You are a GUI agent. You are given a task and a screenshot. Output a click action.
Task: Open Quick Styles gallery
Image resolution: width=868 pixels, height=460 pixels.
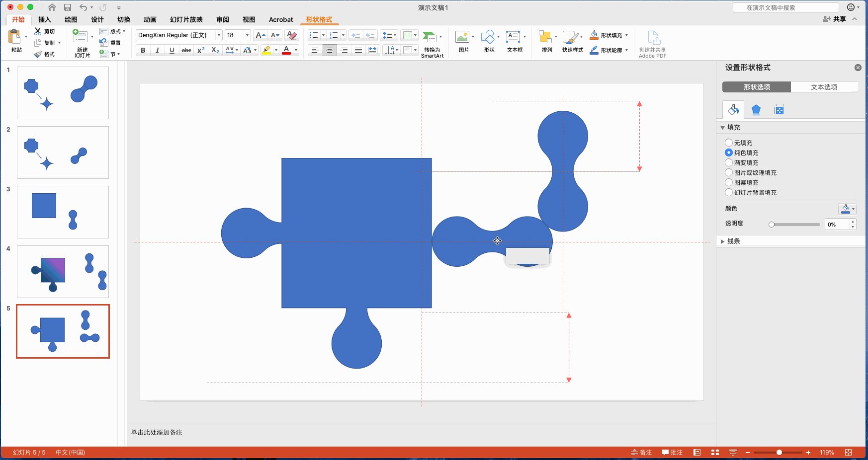tap(570, 37)
